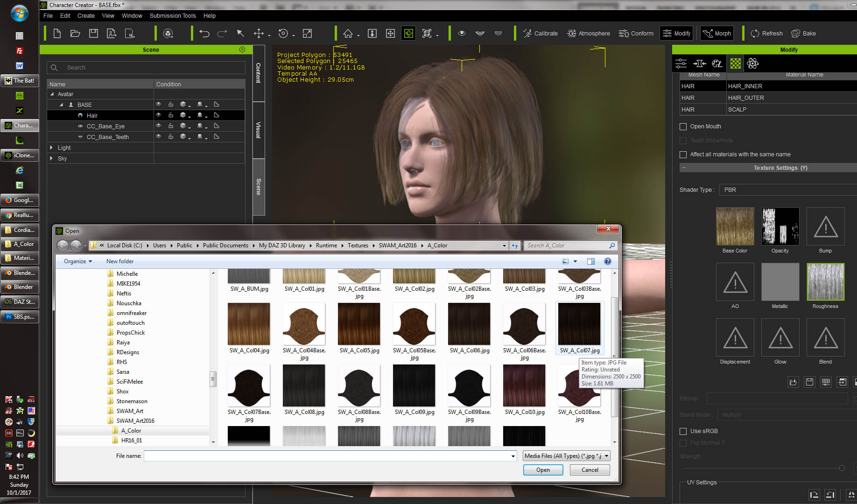
Task: Click the Cancel button in dialog
Action: click(590, 470)
